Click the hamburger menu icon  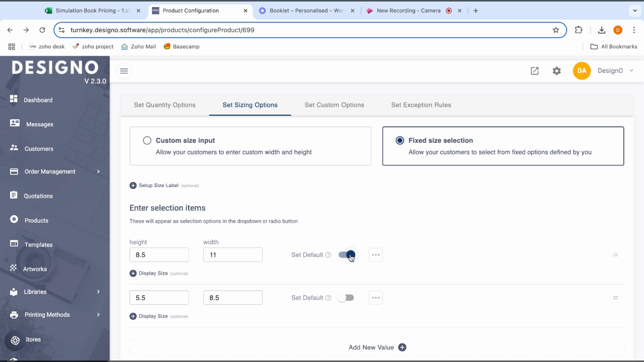[x=124, y=71]
